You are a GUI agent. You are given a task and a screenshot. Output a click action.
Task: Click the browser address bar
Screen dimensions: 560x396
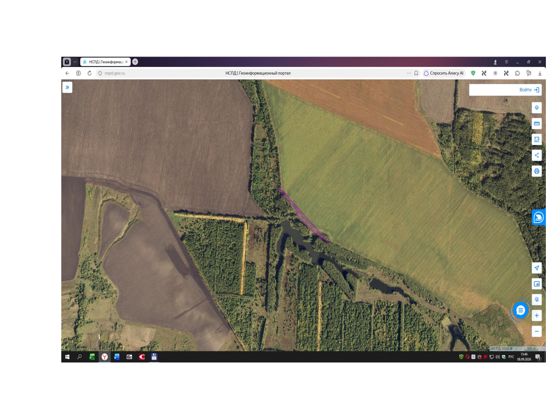(x=257, y=73)
